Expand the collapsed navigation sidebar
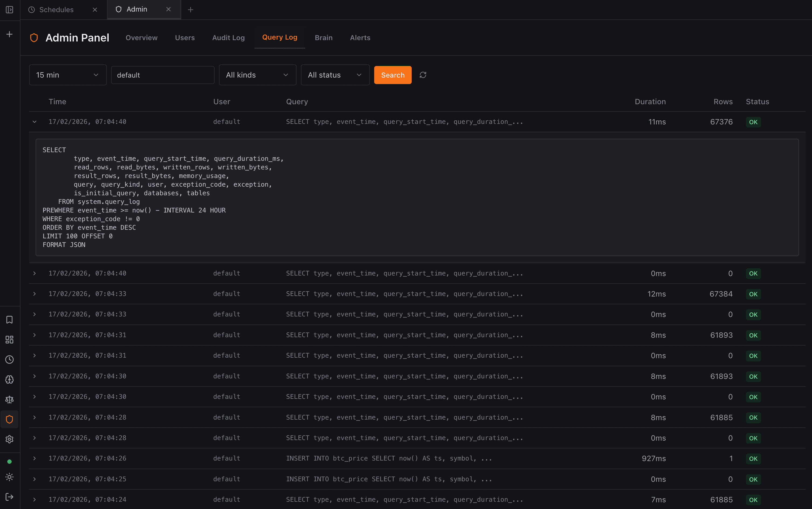Viewport: 812px width, 509px height. 9,10
